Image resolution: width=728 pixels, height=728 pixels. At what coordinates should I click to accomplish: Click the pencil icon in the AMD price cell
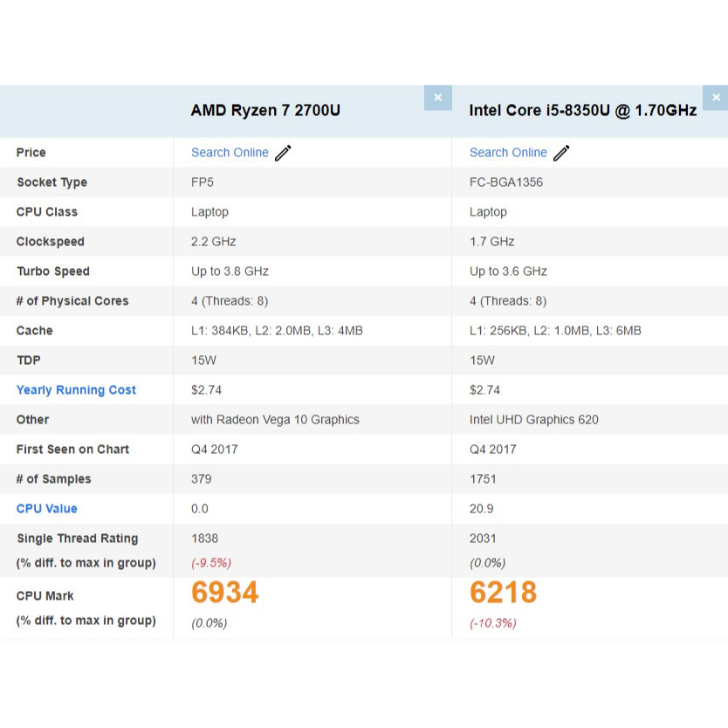pos(283,154)
